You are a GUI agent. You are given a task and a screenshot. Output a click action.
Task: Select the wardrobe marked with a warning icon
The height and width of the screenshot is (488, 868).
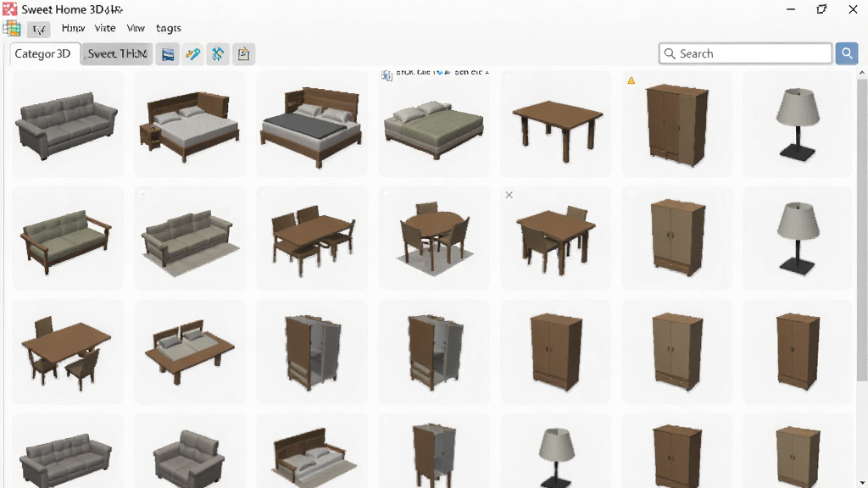[677, 124]
